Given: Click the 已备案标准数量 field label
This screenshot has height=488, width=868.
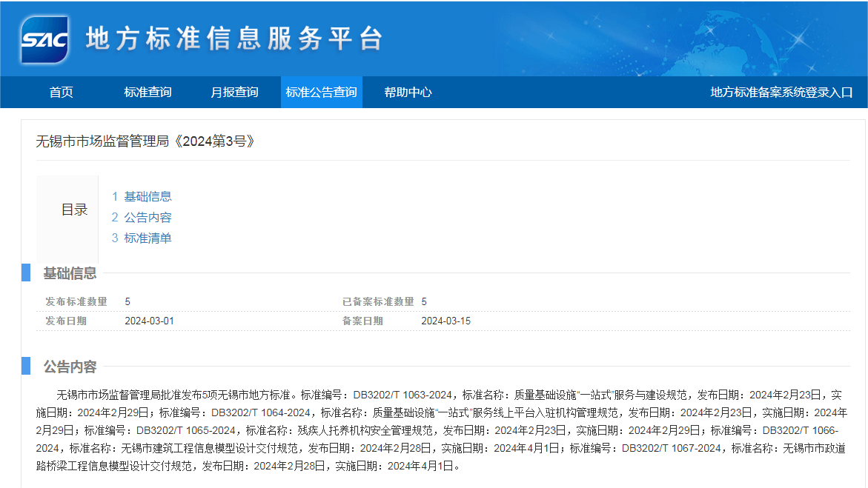Looking at the screenshot, I should [x=378, y=301].
